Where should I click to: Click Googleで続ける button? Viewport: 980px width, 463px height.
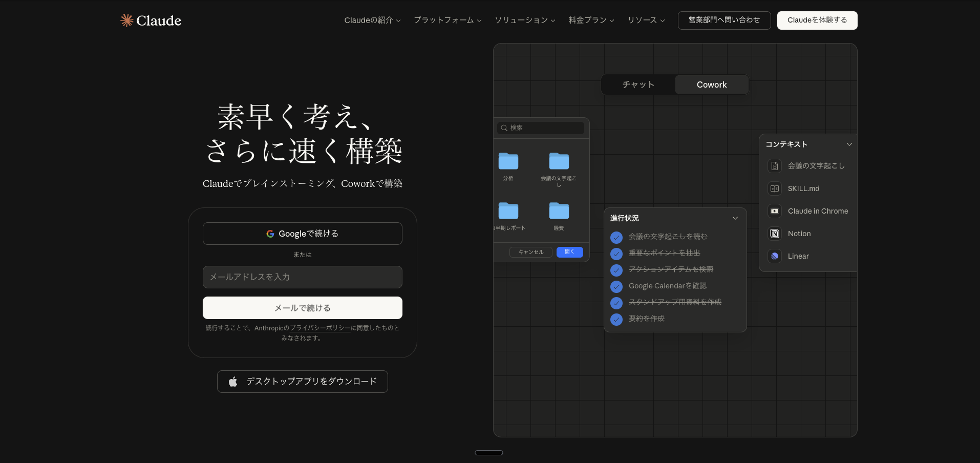point(302,234)
